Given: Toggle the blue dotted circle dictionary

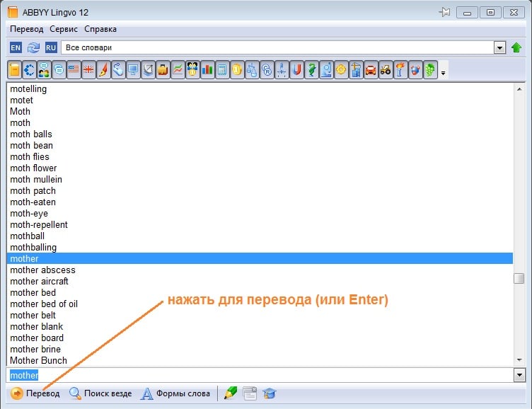Looking at the screenshot, I should (29, 70).
